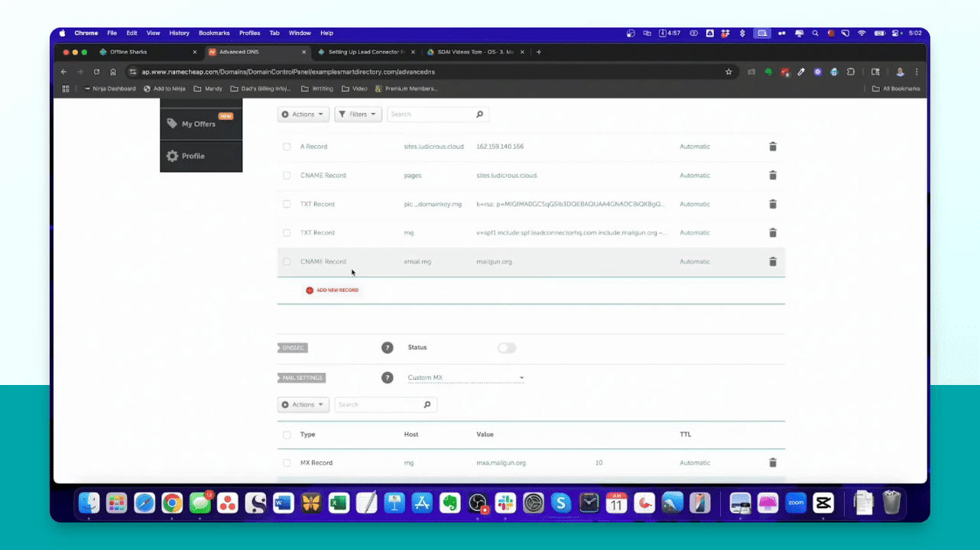Click the mail settings search field
This screenshot has width=980, height=550.
(379, 405)
